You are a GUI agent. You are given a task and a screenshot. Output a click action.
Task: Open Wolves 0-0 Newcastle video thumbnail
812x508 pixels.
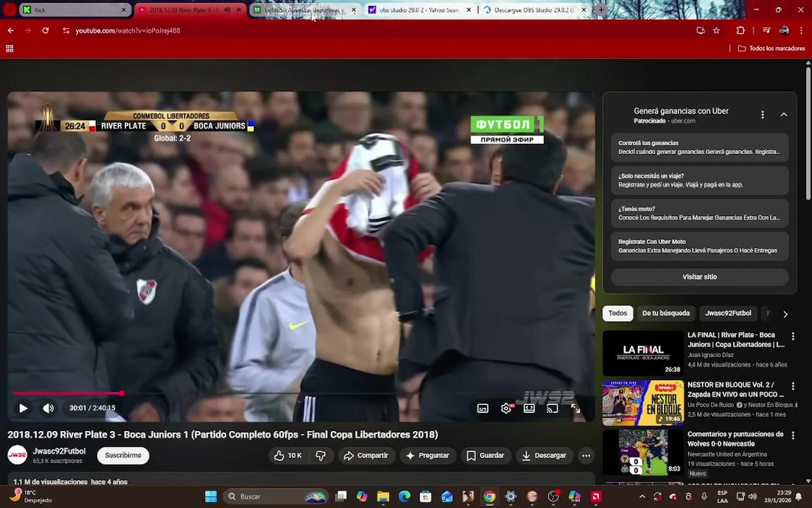click(643, 452)
